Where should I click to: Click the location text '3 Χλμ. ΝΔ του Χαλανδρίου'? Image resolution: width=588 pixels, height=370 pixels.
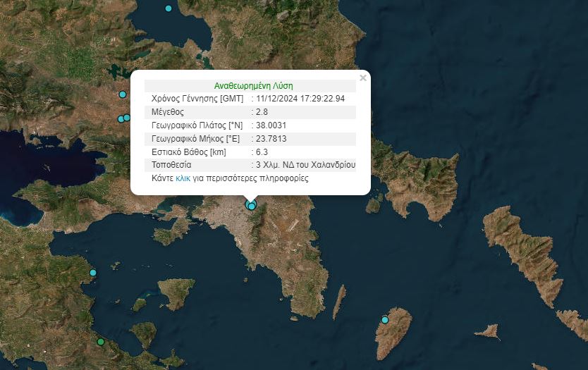click(x=306, y=166)
